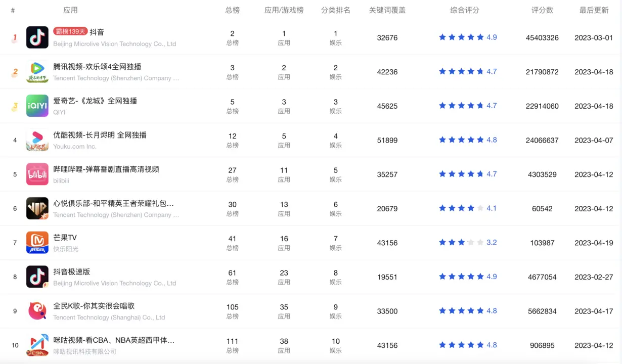The width and height of the screenshot is (622, 364).
Task: Open 咪咕视频-看CBA、NBA title link
Action: click(x=114, y=340)
